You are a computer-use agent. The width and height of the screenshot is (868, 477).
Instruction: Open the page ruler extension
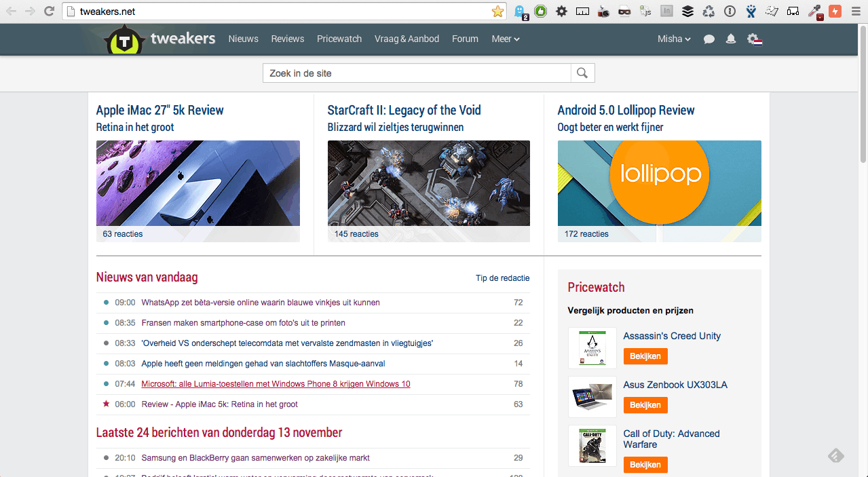pos(582,11)
